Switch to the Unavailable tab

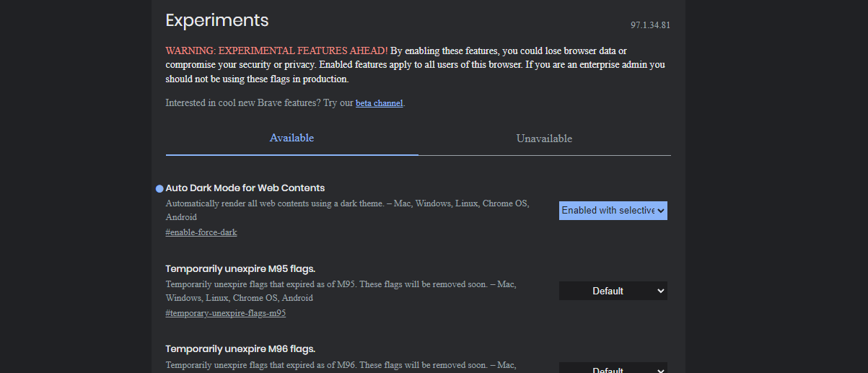click(544, 139)
